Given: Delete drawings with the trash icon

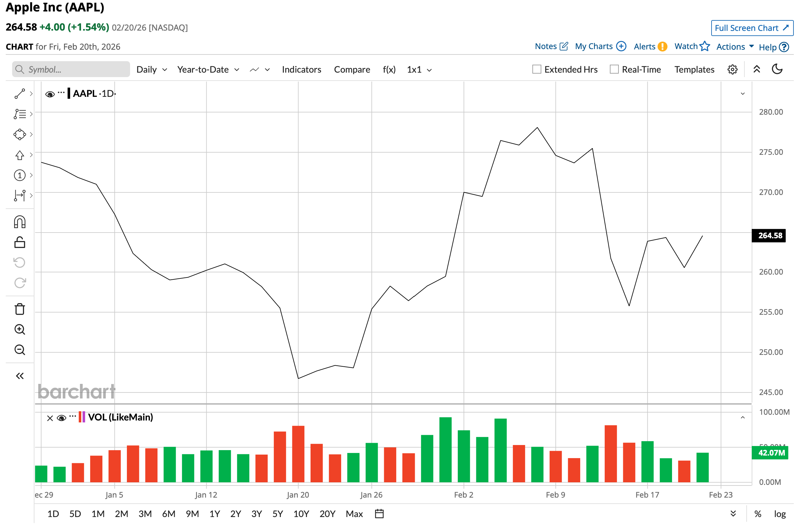Looking at the screenshot, I should [x=20, y=309].
